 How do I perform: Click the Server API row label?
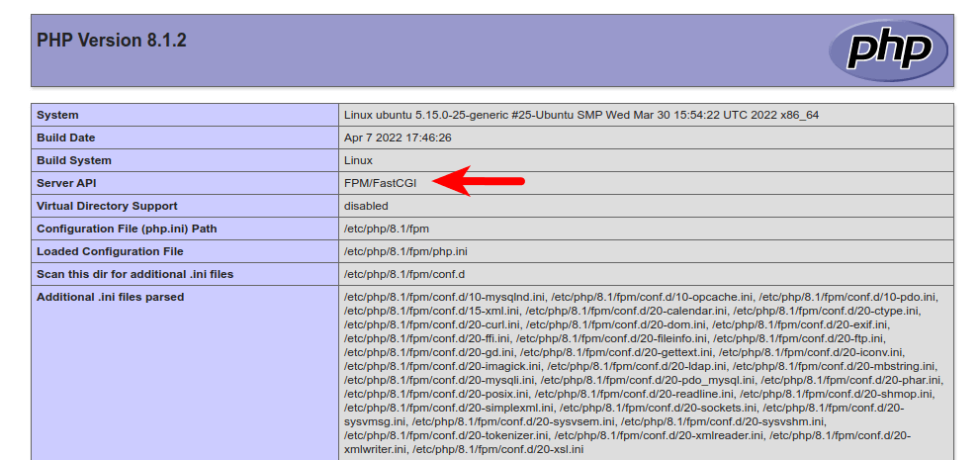click(x=66, y=183)
